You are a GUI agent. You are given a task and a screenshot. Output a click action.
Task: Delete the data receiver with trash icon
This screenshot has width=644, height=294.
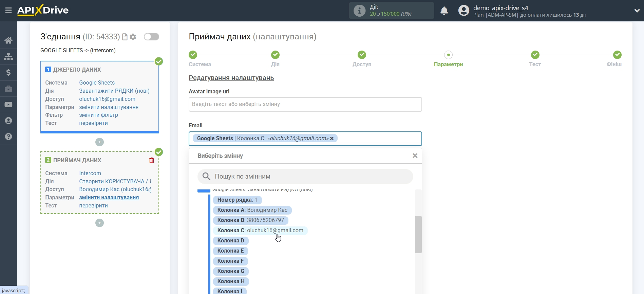pyautogui.click(x=152, y=160)
